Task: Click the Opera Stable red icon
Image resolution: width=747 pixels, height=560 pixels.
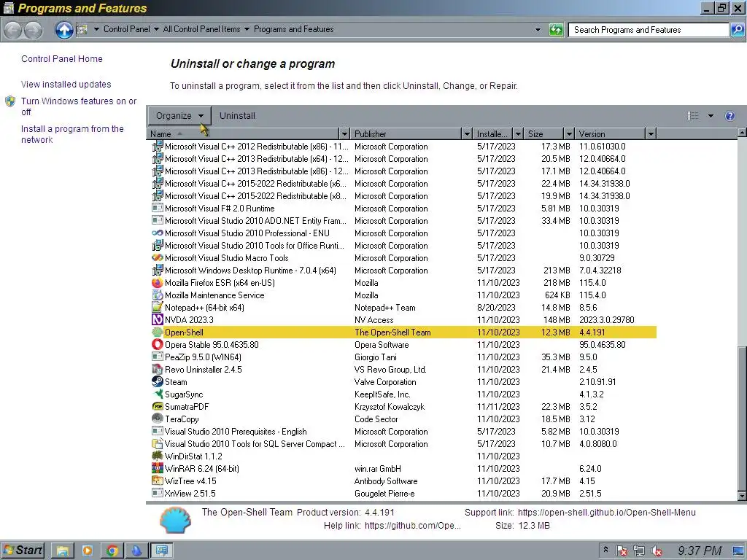Action: coord(158,344)
